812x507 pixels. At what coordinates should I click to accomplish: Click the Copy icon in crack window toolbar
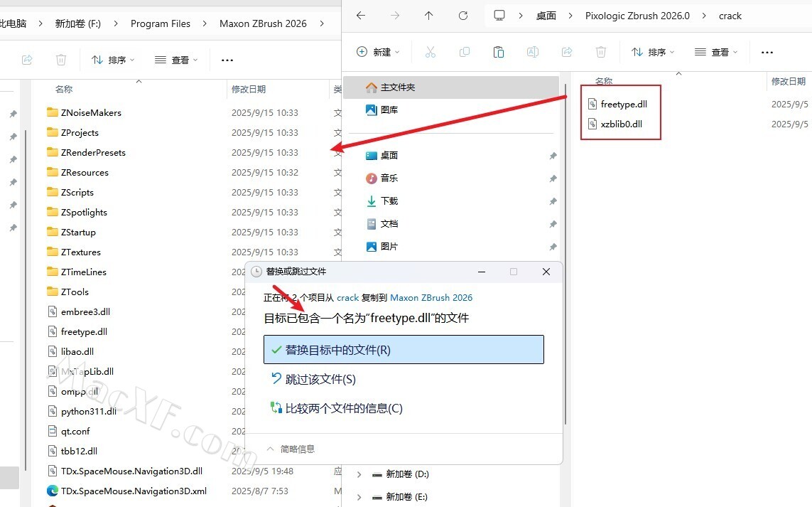465,52
